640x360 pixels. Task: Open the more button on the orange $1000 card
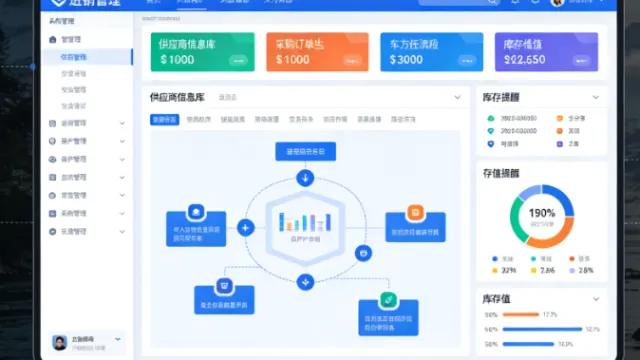coord(352,60)
